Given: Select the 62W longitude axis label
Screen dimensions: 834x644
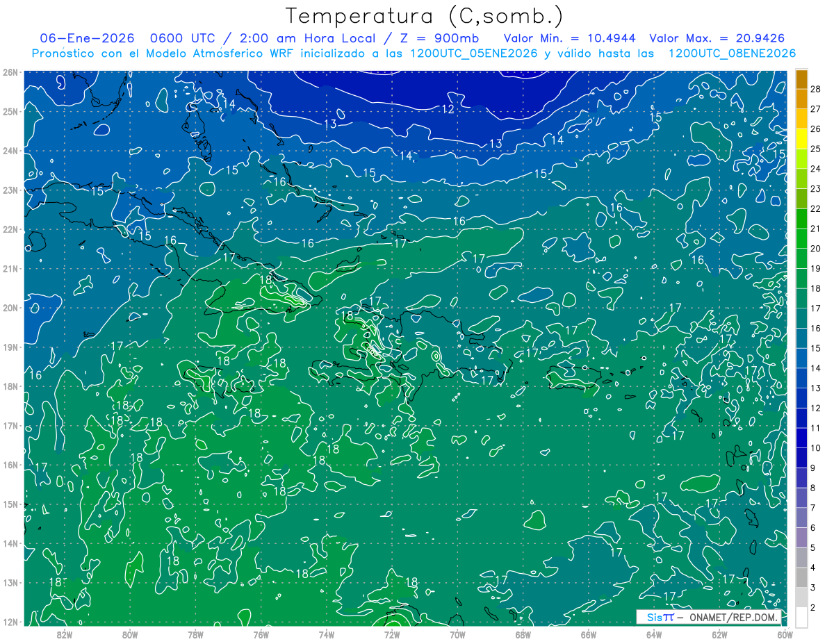Looking at the screenshot, I should tap(719, 634).
